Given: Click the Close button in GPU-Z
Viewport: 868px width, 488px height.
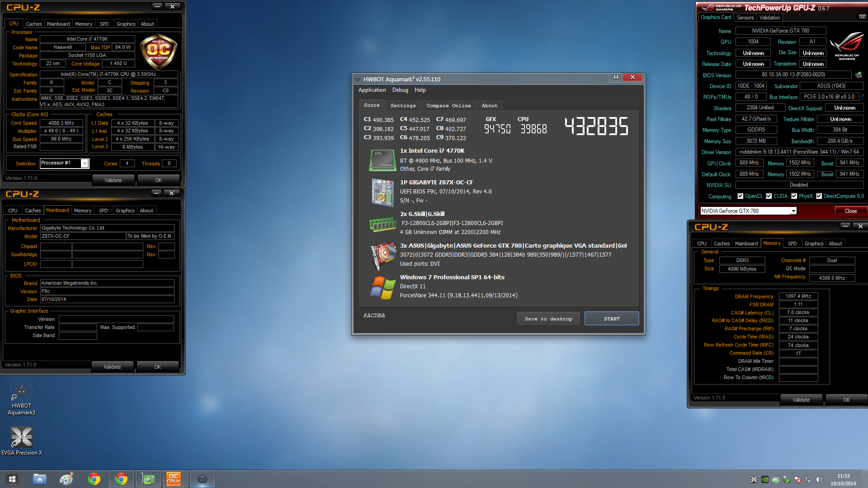Looking at the screenshot, I should coord(850,211).
